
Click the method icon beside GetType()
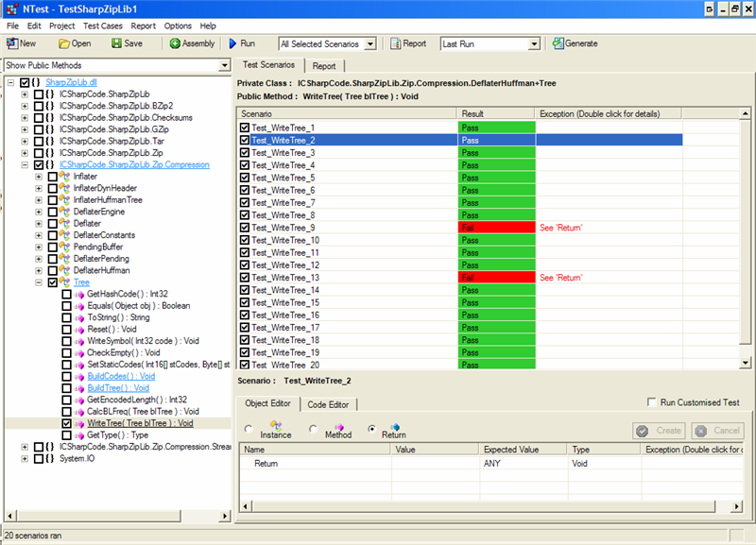[79, 435]
